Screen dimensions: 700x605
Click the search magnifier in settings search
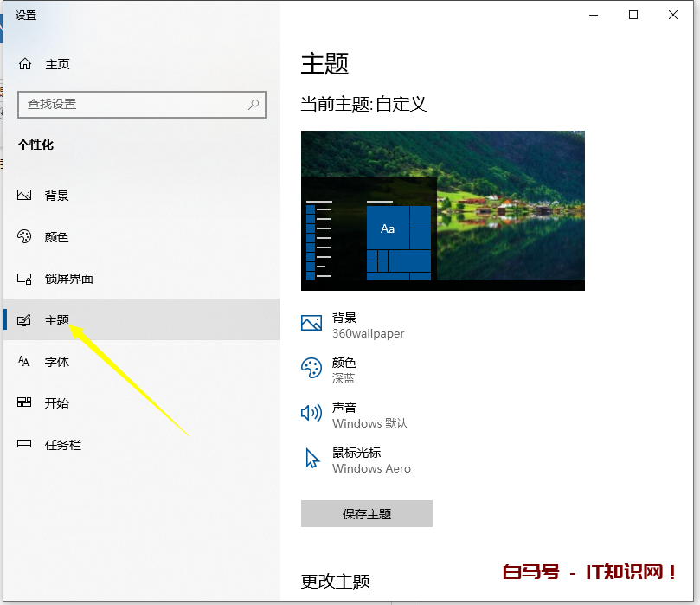pyautogui.click(x=252, y=104)
